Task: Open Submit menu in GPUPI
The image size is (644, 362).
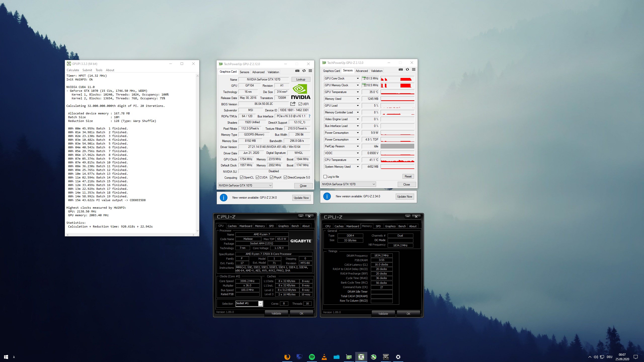Action: pos(87,70)
